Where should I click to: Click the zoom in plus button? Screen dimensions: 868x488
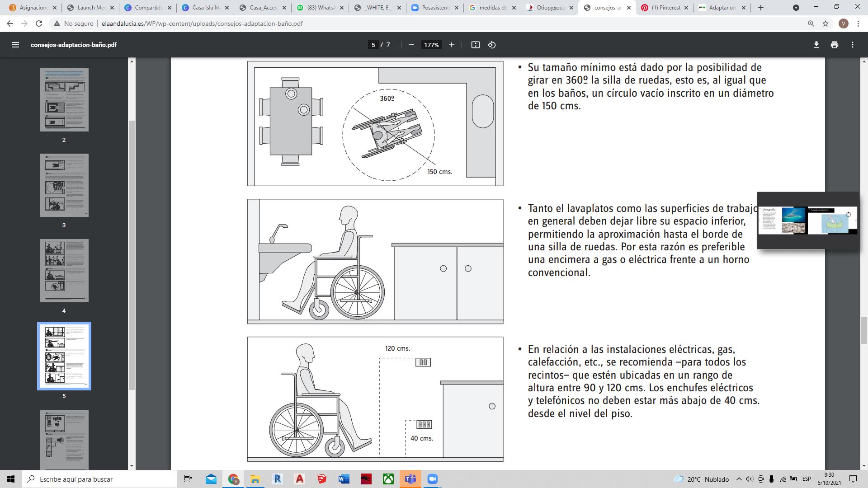pos(451,45)
